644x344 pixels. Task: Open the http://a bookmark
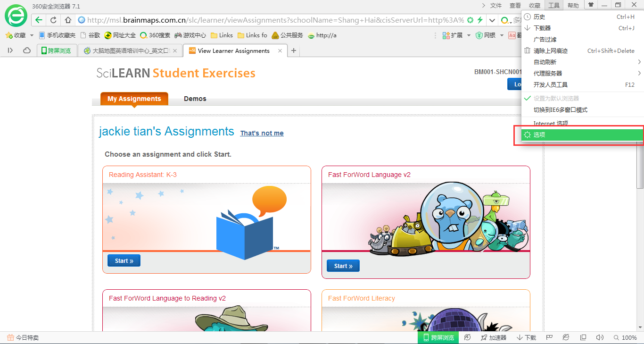pos(322,35)
